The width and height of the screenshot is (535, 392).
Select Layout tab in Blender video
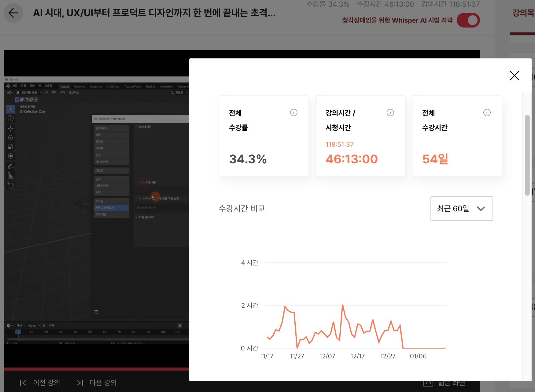click(x=65, y=87)
